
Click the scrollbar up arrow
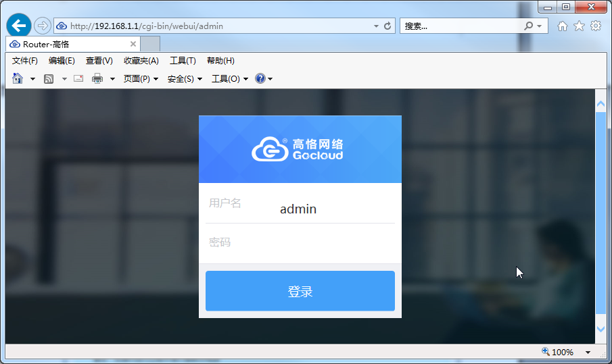click(601, 104)
